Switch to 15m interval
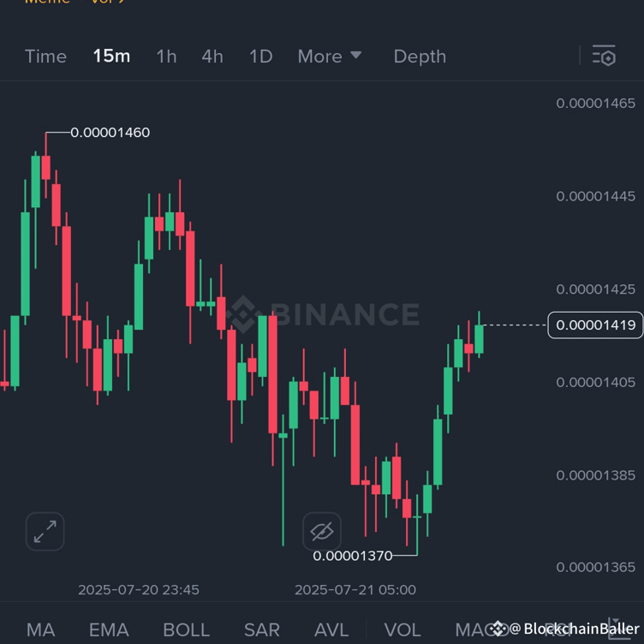This screenshot has height=644, width=644. (x=111, y=56)
